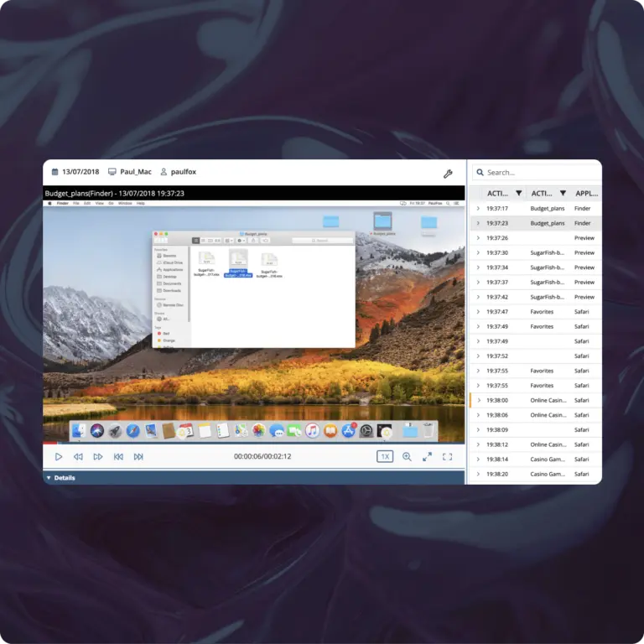Click Safari compass icon in recorded dock
The height and width of the screenshot is (644, 644).
(x=133, y=431)
